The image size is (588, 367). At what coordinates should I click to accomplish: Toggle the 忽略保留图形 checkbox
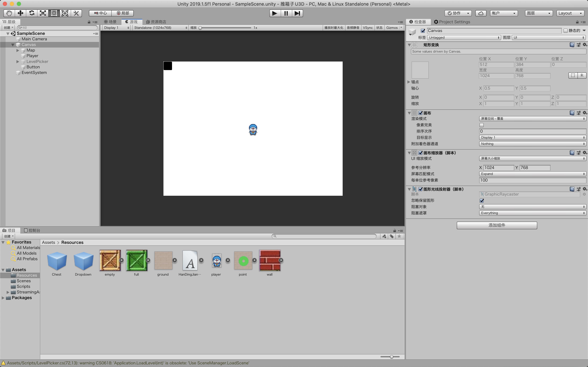482,200
